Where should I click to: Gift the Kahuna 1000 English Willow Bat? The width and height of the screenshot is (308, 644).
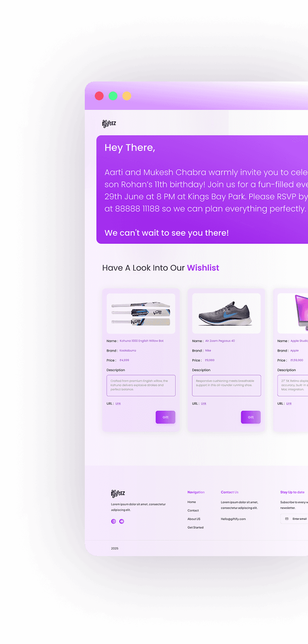(x=166, y=417)
